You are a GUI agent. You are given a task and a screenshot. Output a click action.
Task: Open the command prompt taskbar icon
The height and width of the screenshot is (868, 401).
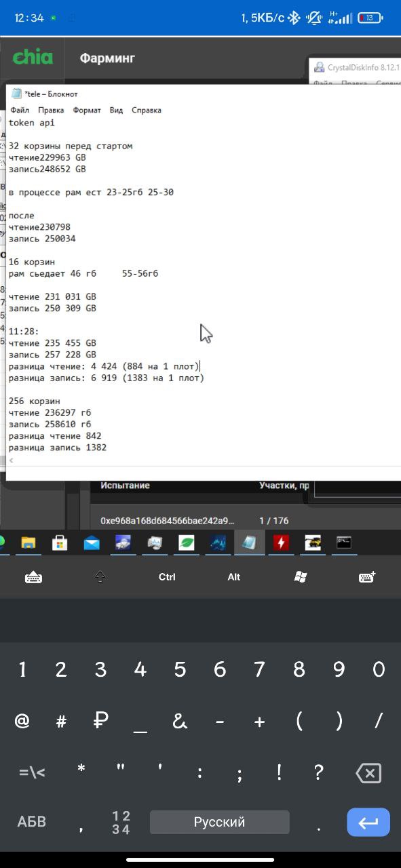tap(344, 542)
